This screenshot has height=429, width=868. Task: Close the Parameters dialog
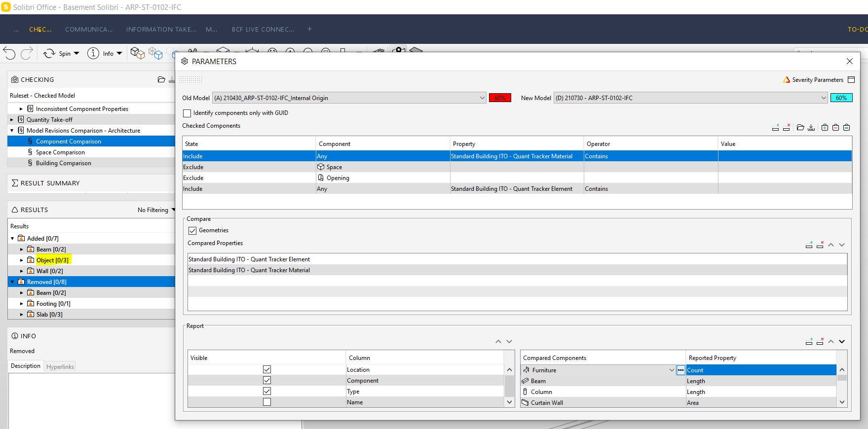(x=850, y=61)
